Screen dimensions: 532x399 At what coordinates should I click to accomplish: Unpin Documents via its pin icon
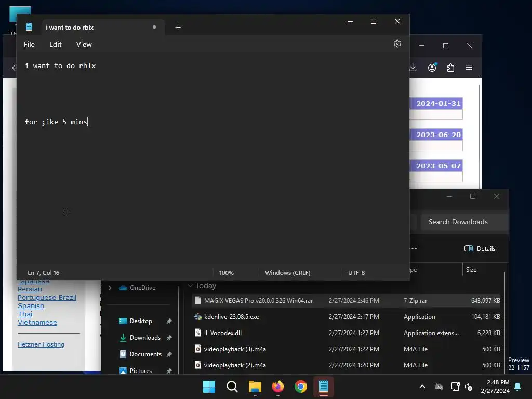pyautogui.click(x=169, y=354)
